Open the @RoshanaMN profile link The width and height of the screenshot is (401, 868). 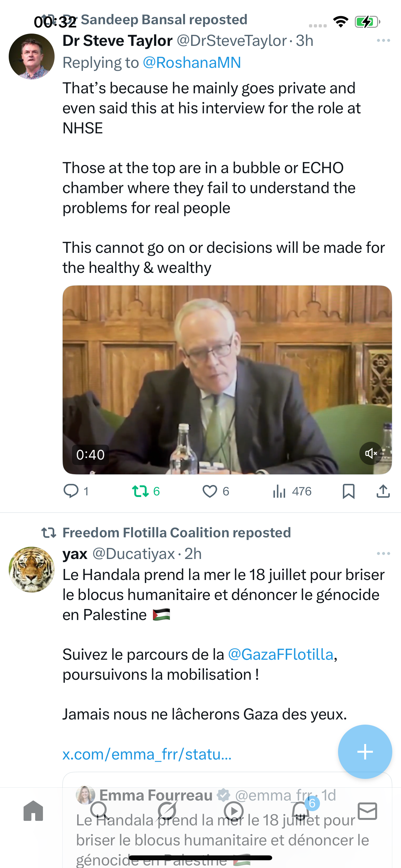tap(192, 63)
